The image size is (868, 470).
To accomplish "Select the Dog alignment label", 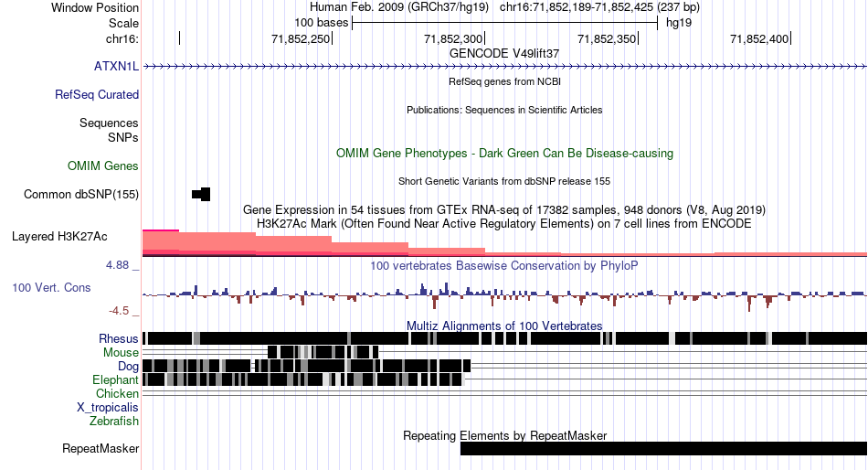I will (128, 367).
